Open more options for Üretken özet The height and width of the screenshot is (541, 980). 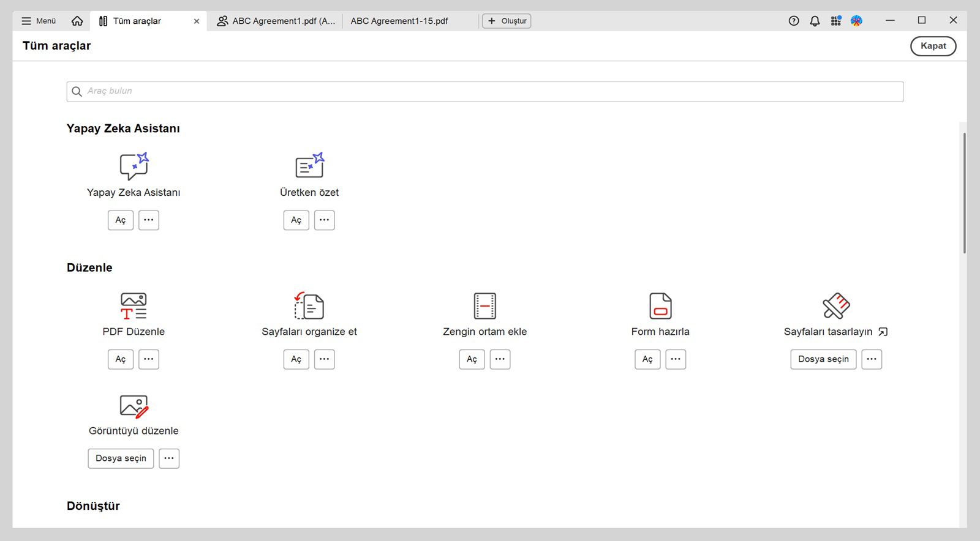coord(325,220)
